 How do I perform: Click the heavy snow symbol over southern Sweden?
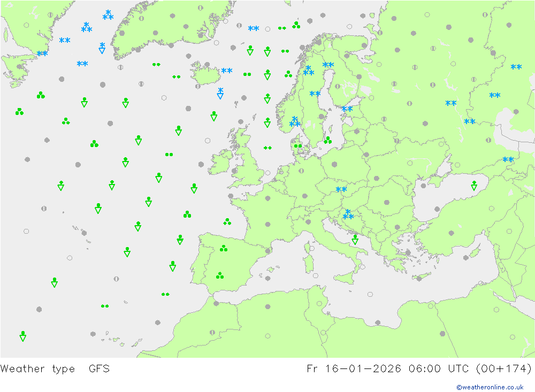tap(295, 122)
